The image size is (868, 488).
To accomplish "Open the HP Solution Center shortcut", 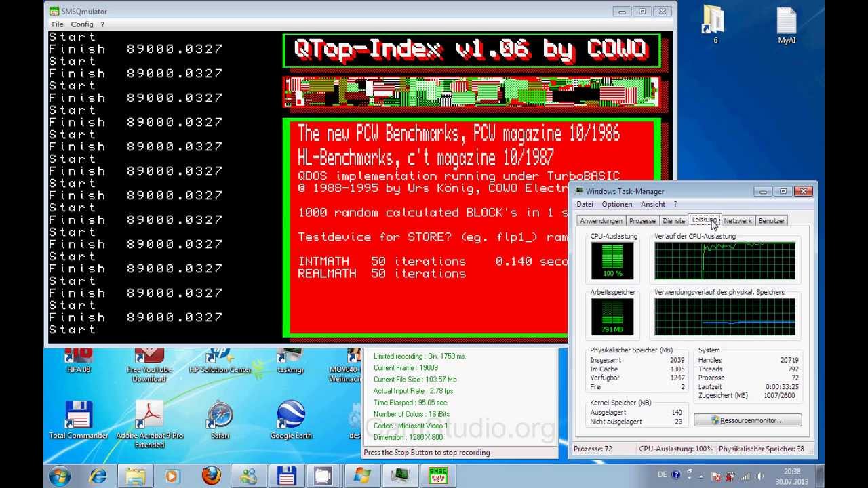I will [x=220, y=361].
